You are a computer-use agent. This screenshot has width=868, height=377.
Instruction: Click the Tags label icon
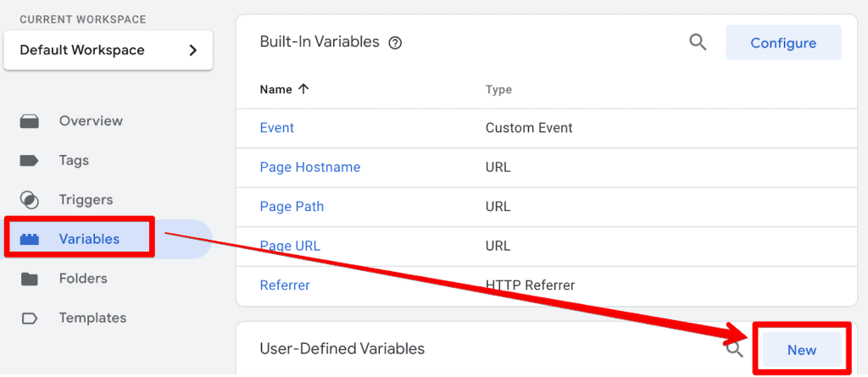tap(30, 161)
